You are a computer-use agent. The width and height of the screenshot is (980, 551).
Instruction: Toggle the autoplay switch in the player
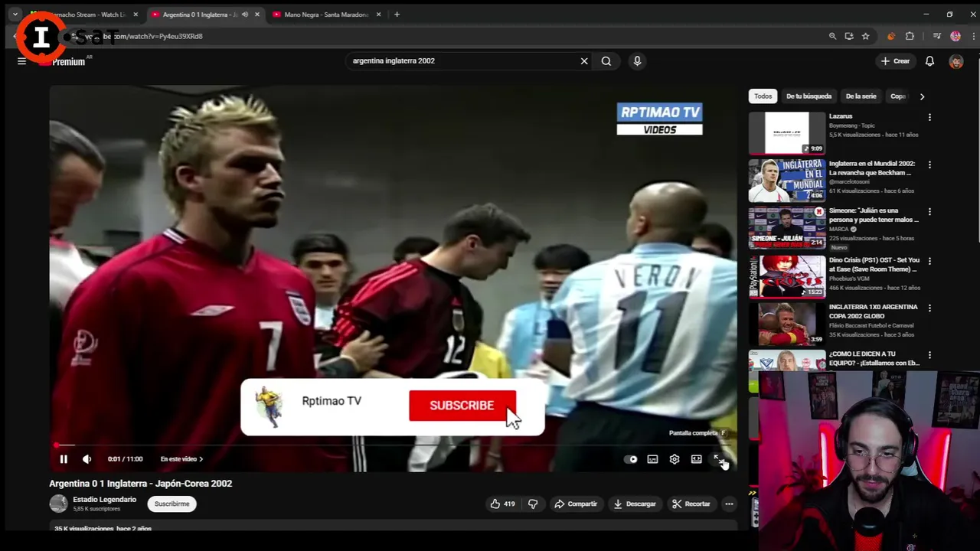(630, 459)
